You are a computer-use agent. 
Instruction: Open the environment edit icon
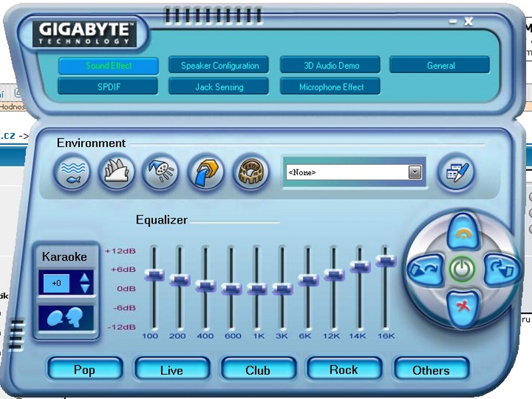pyautogui.click(x=456, y=172)
